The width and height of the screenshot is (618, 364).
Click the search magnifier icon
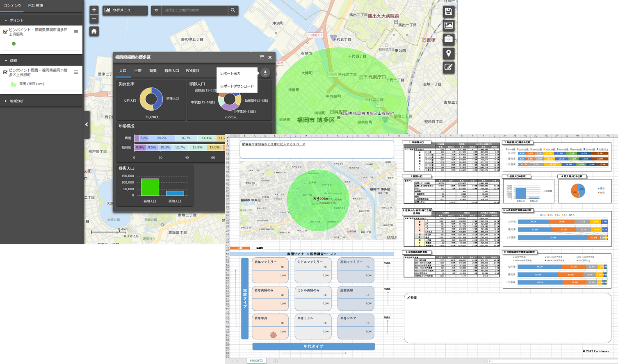coord(233,10)
